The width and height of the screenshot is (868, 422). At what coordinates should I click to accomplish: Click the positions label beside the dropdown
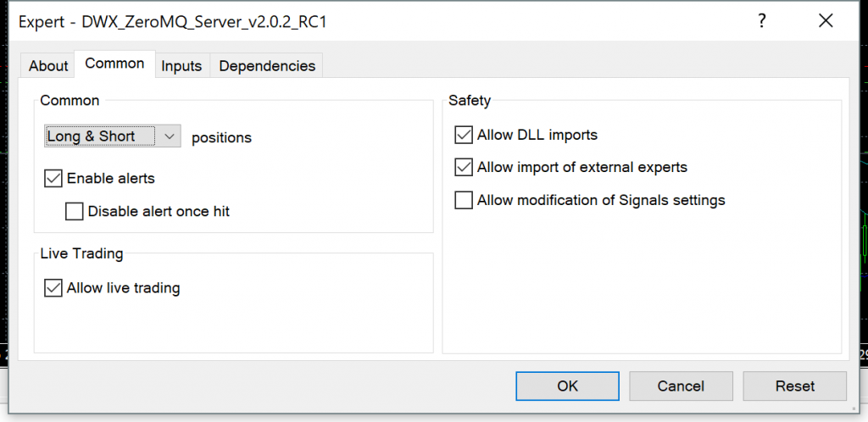coord(222,137)
